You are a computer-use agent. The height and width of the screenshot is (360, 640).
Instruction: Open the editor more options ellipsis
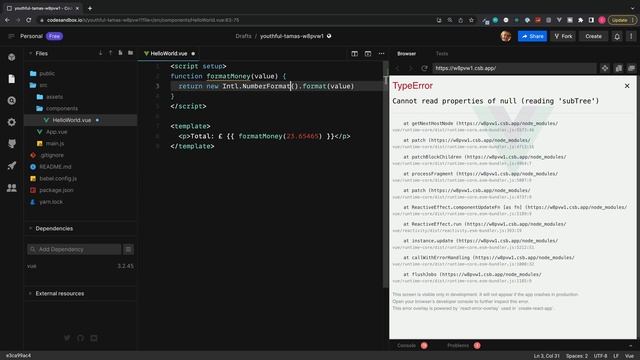tap(381, 53)
